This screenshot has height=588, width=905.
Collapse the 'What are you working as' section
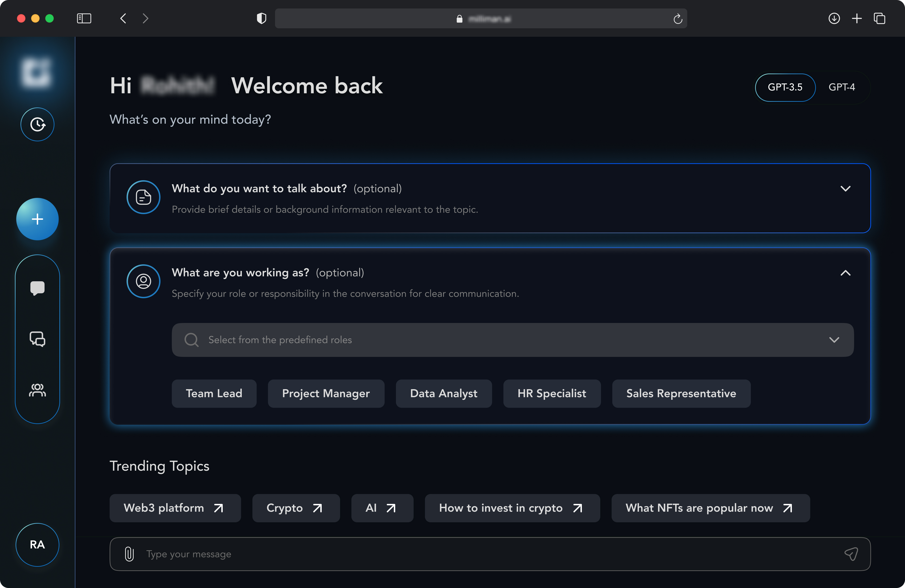coord(845,273)
